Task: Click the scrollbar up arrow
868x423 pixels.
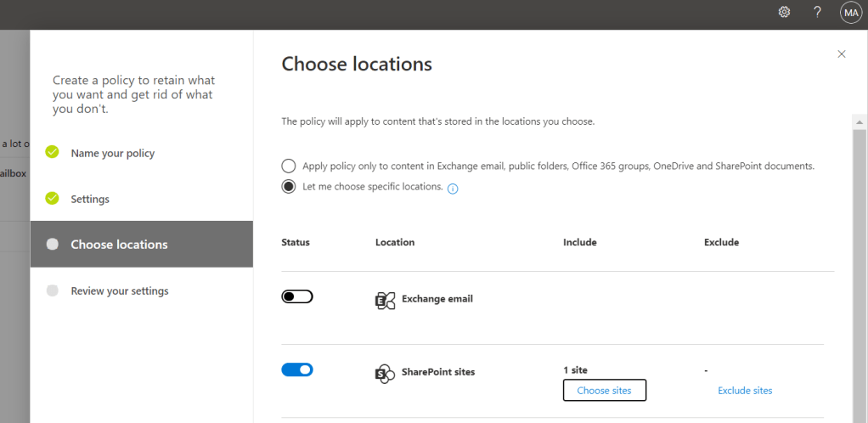Action: pos(860,123)
